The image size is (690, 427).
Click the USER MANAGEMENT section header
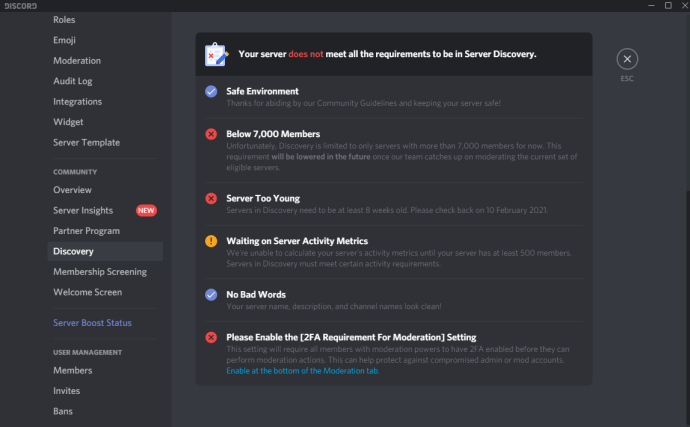pyautogui.click(x=88, y=352)
